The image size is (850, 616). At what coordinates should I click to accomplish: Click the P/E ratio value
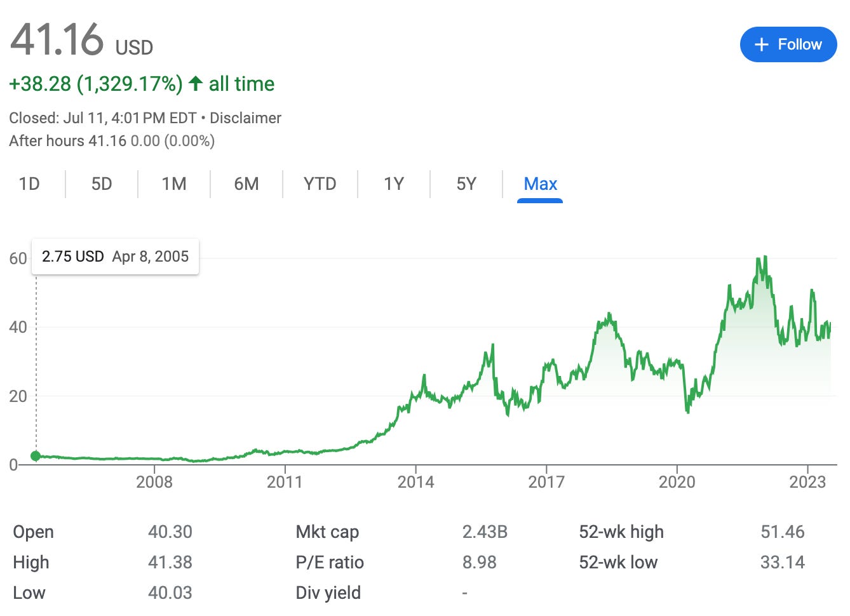pyautogui.click(x=480, y=563)
